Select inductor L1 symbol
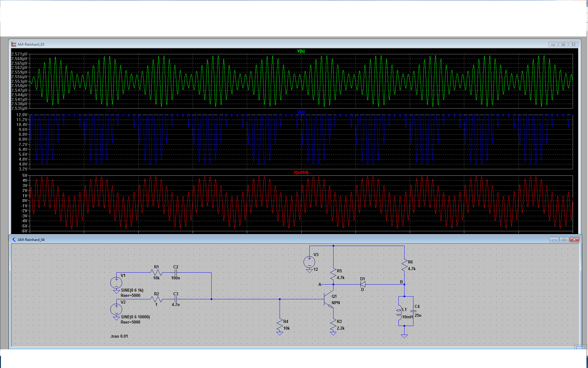 (399, 312)
